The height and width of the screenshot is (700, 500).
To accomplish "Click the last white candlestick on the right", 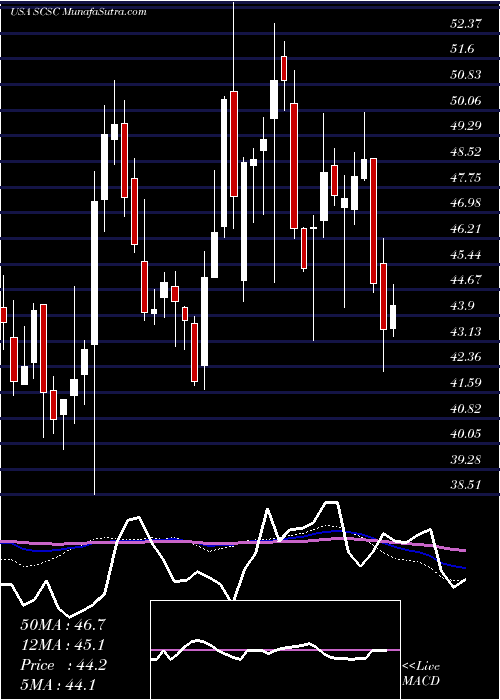I will [393, 310].
